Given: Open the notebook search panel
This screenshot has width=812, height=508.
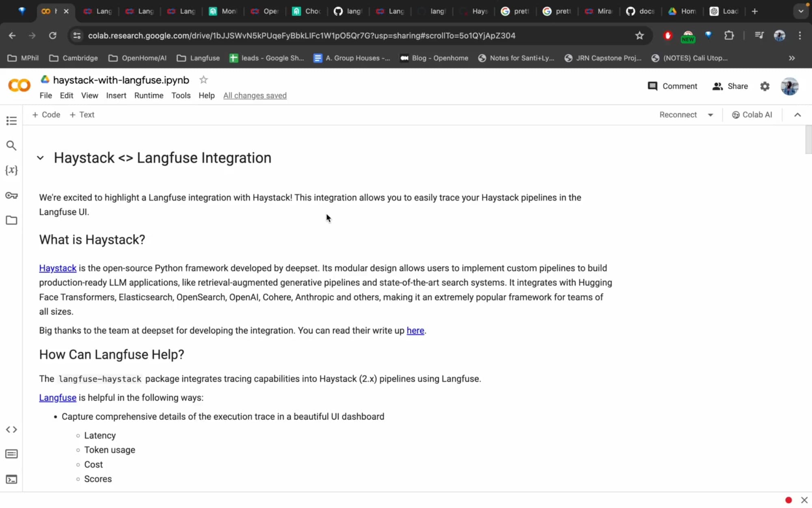Looking at the screenshot, I should click(11, 145).
